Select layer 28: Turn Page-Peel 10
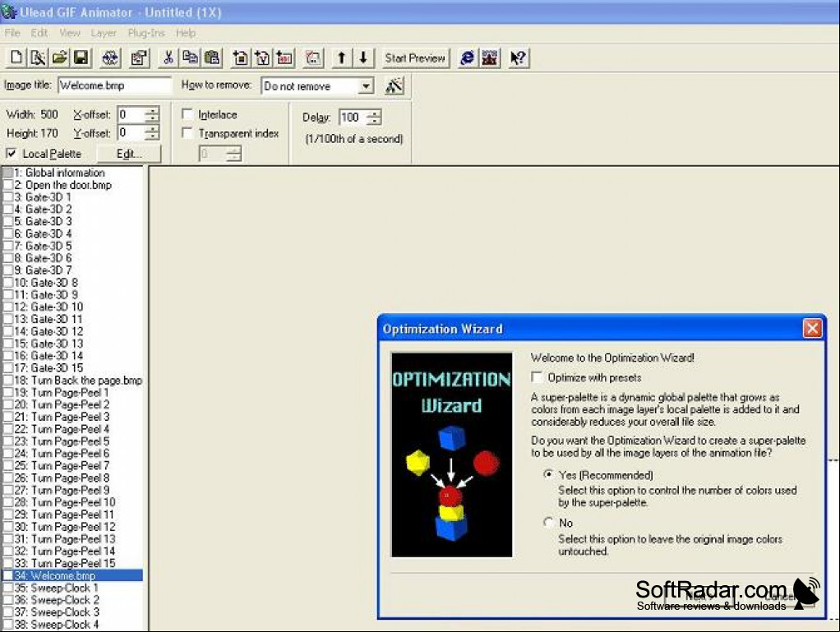 coord(73,502)
